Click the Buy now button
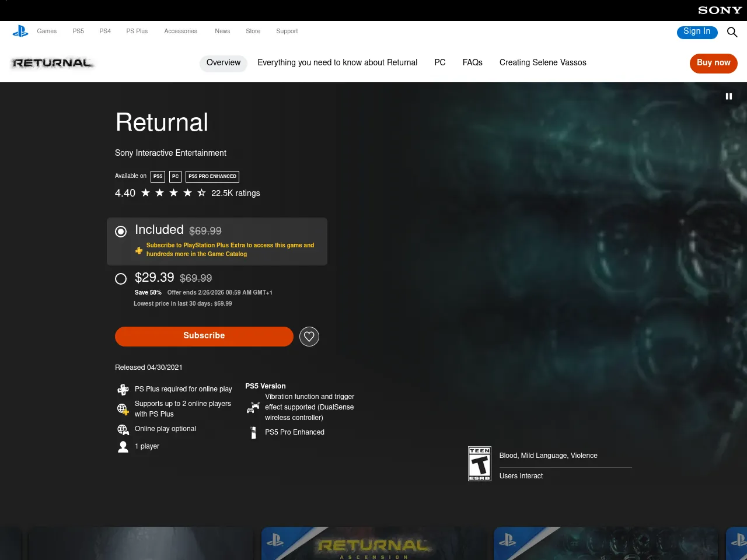Image resolution: width=747 pixels, height=560 pixels. point(713,63)
